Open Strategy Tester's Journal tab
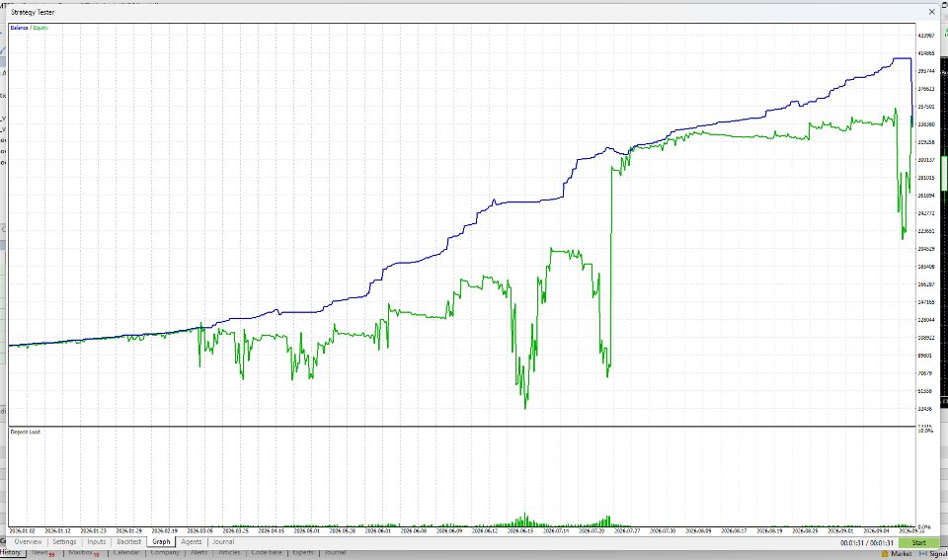The image size is (948, 560). click(x=223, y=542)
